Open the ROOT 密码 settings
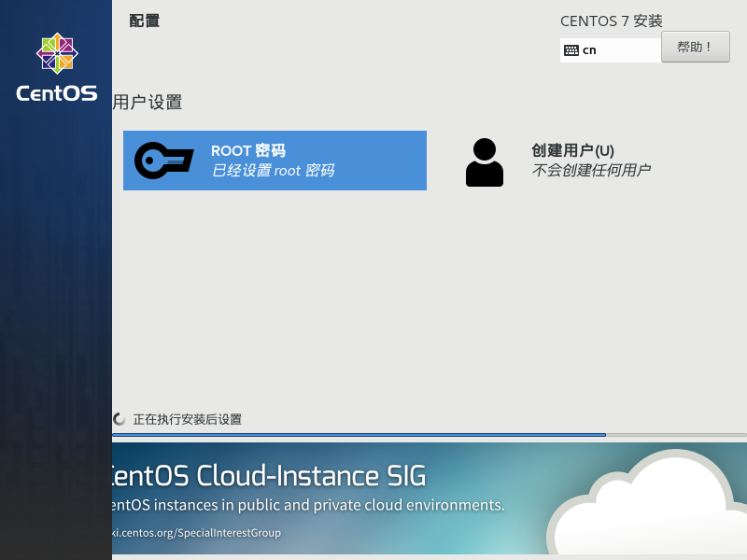747x560 pixels. (275, 161)
